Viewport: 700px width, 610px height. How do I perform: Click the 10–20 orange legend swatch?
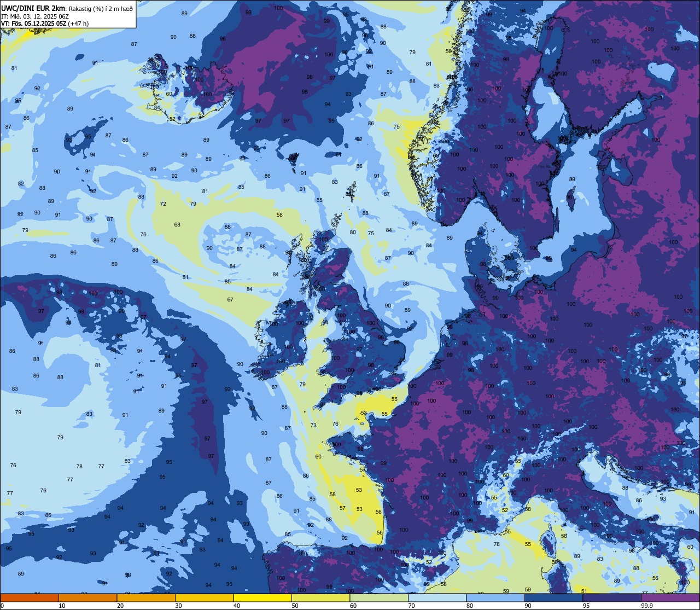87,597
